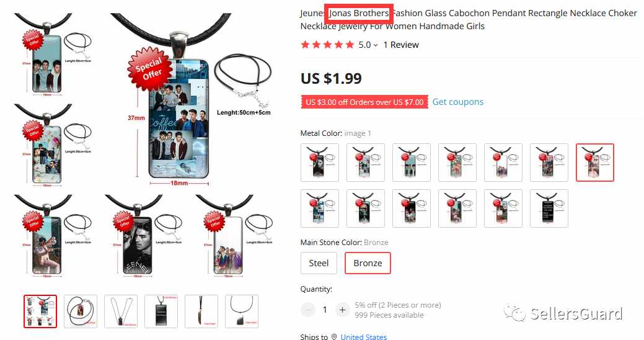Decrease quantity with the minus button

point(307,310)
